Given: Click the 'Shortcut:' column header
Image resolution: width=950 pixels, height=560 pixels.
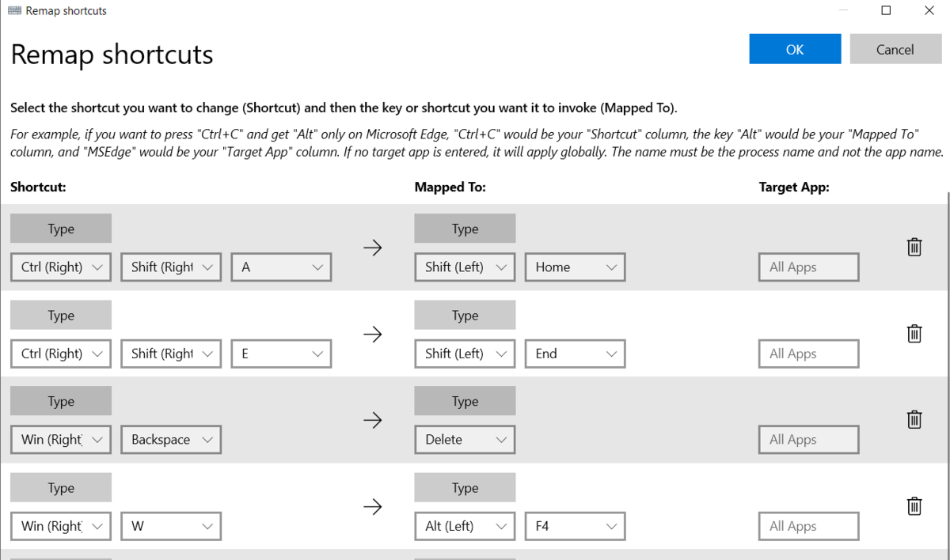Looking at the screenshot, I should click(x=37, y=187).
